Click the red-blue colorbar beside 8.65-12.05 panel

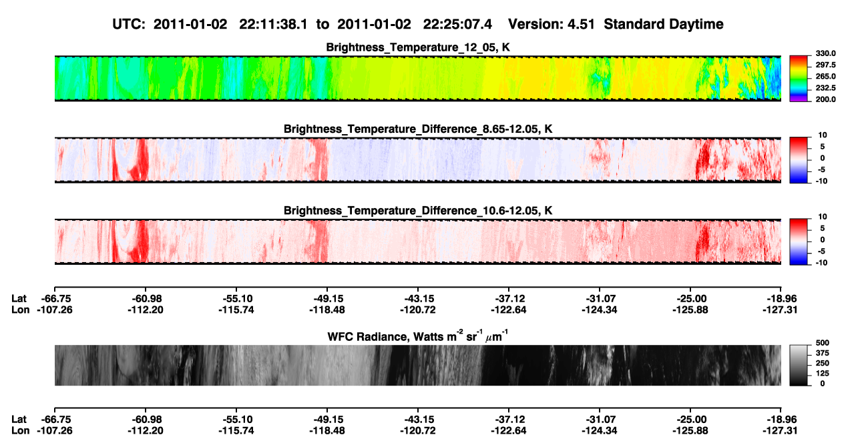(799, 159)
